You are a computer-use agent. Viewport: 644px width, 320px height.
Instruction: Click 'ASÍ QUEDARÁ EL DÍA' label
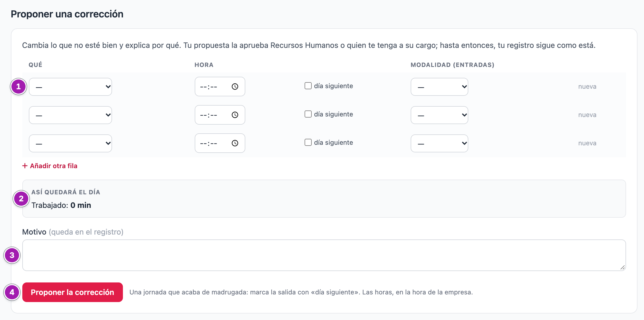point(66,192)
